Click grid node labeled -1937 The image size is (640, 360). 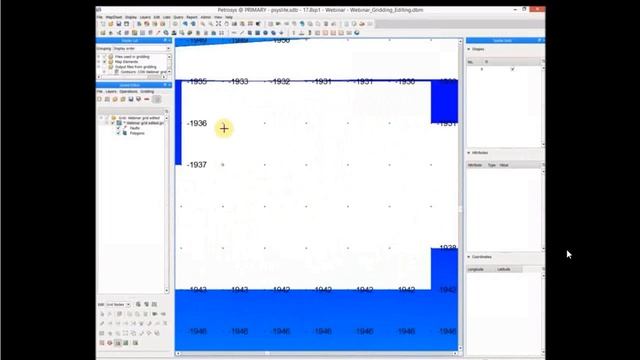tap(197, 165)
